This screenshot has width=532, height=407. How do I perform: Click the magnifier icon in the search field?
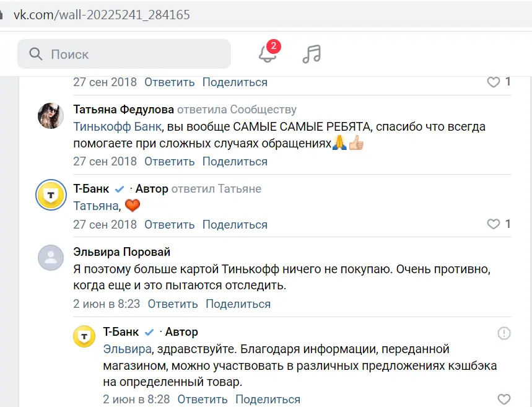pyautogui.click(x=36, y=54)
